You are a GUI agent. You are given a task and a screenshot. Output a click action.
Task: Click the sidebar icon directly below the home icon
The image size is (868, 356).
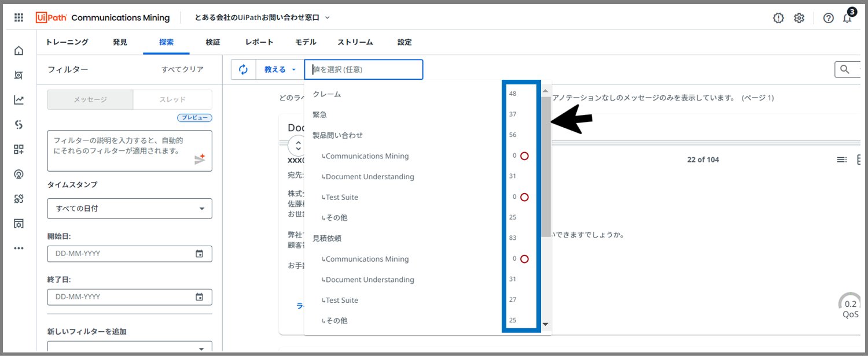coord(19,75)
